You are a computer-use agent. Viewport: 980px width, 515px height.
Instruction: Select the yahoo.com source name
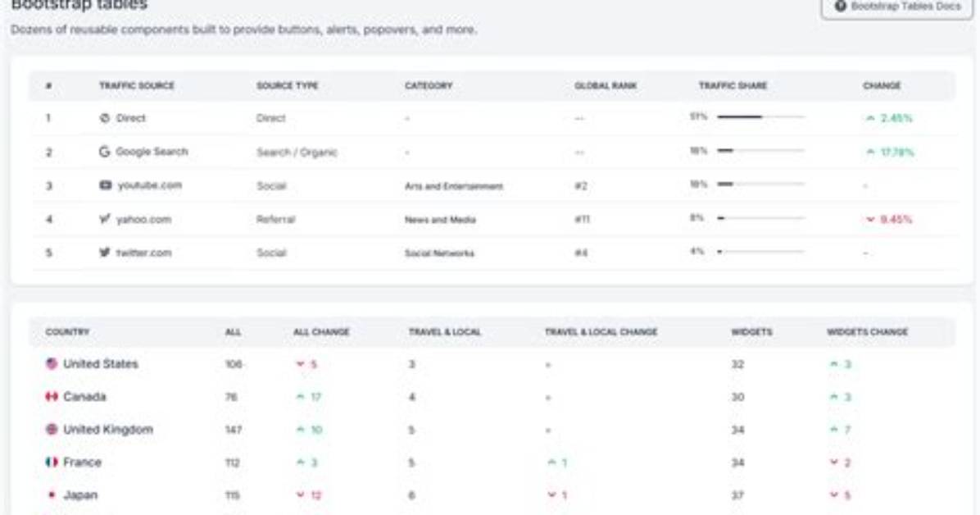point(143,219)
